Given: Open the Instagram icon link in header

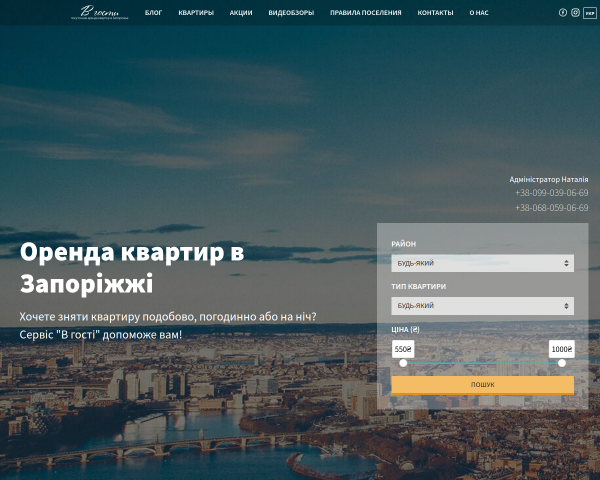Looking at the screenshot, I should [575, 13].
